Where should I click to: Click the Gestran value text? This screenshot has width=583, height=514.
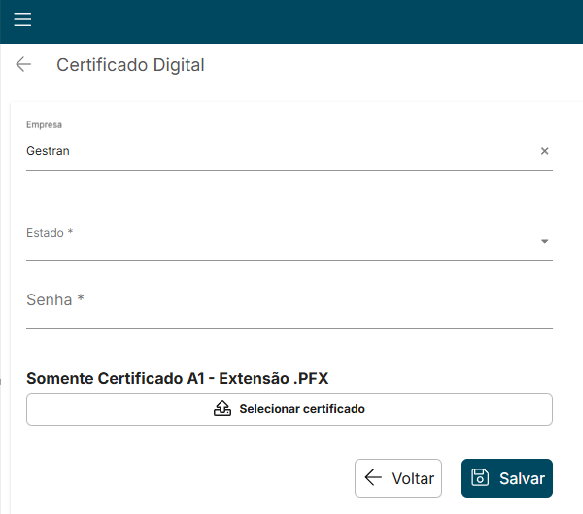click(48, 151)
